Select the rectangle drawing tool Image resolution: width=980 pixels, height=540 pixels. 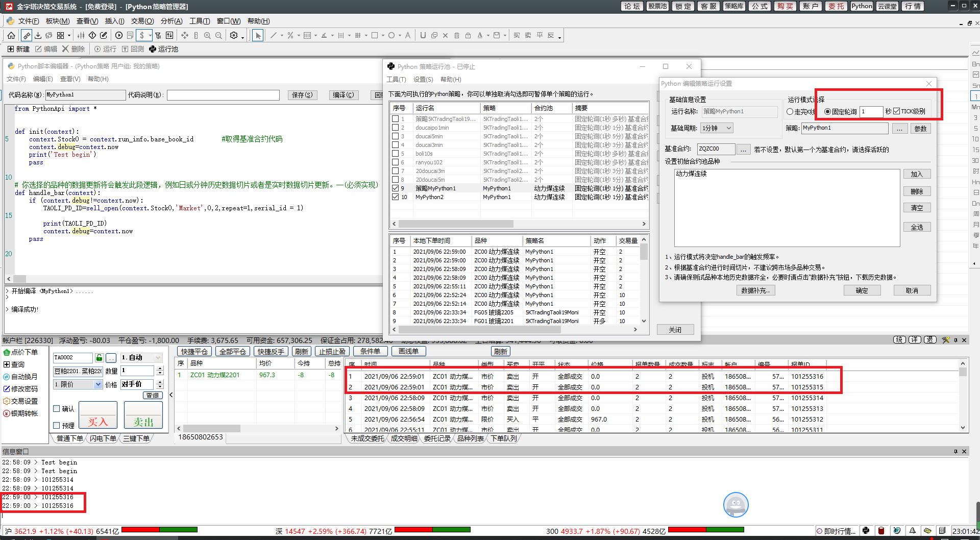(375, 35)
